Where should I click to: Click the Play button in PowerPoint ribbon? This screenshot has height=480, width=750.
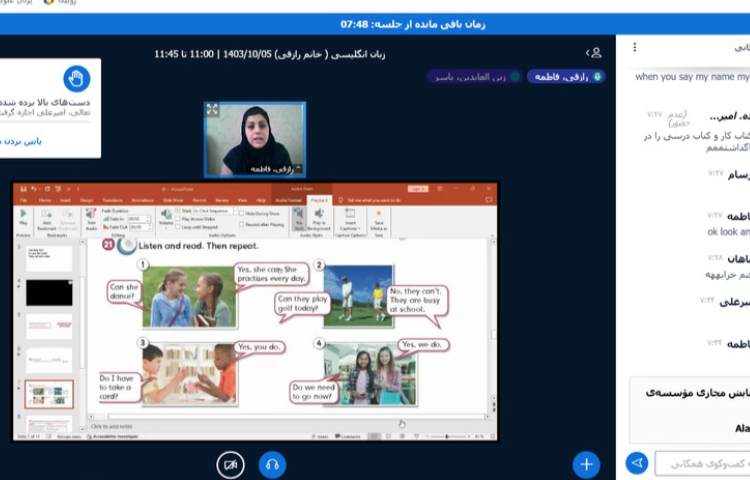(24, 218)
